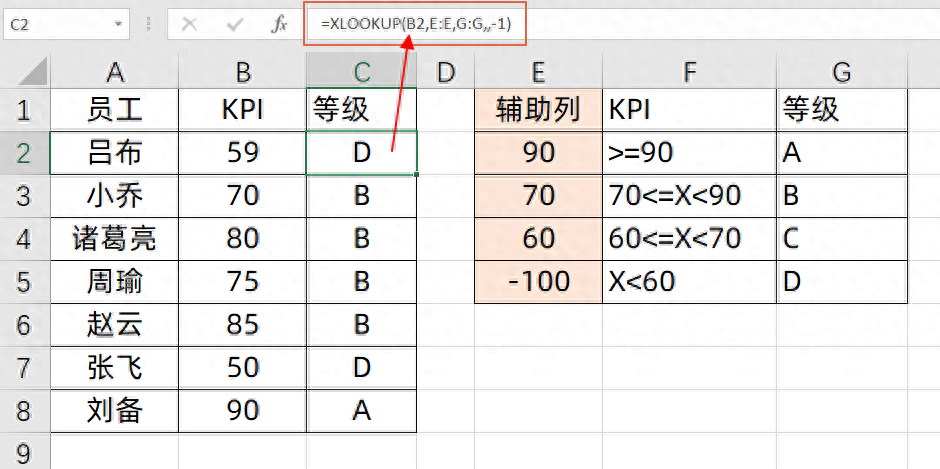
Task: Select the helper column cell -100
Action: point(538,282)
